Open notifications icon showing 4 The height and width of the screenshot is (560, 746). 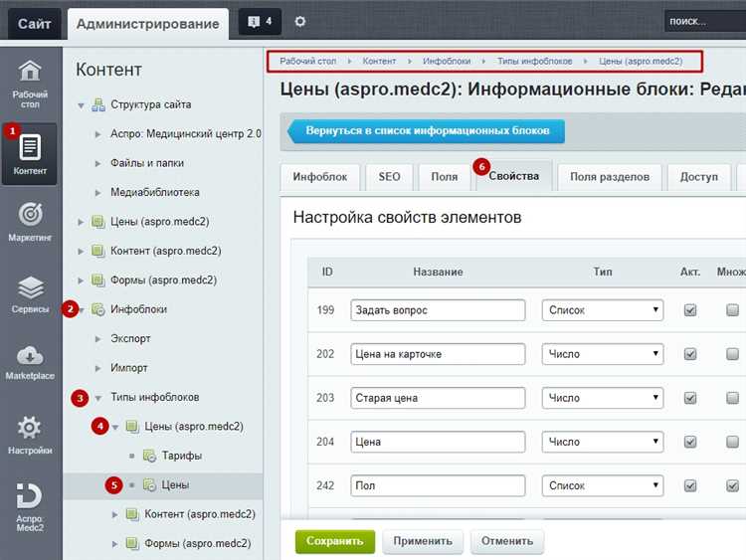(x=260, y=22)
